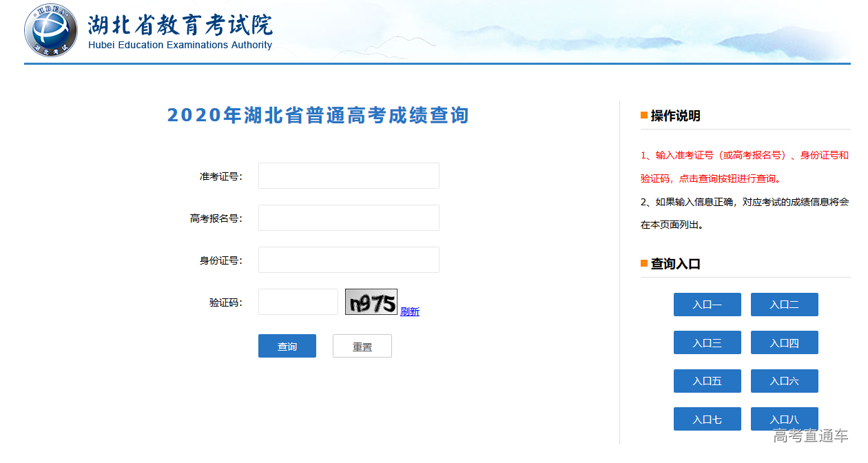The image size is (868, 463).
Task: Open score query entrance 入口八
Action: click(784, 418)
